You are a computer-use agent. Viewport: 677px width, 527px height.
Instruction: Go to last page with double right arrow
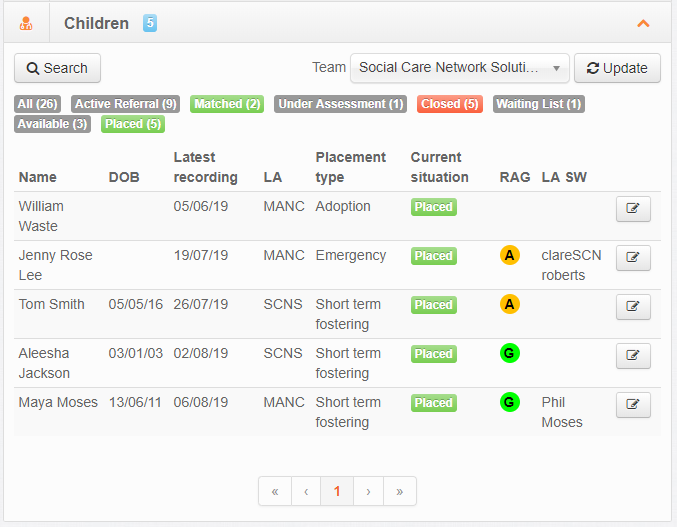click(400, 491)
